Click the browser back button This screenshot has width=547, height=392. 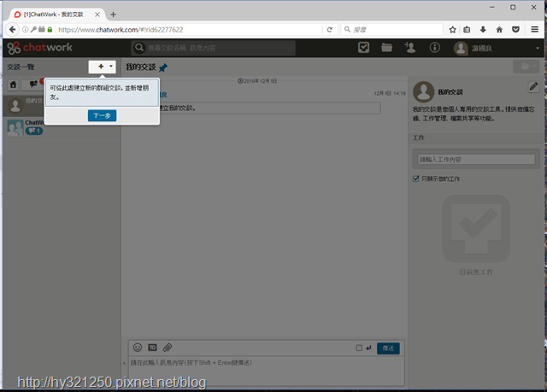(12, 30)
